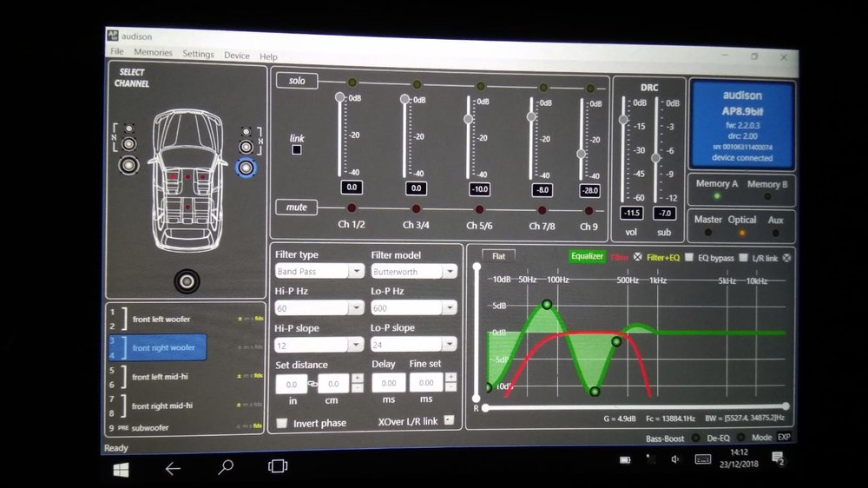Select the front right midrange speaker icon

246,147
